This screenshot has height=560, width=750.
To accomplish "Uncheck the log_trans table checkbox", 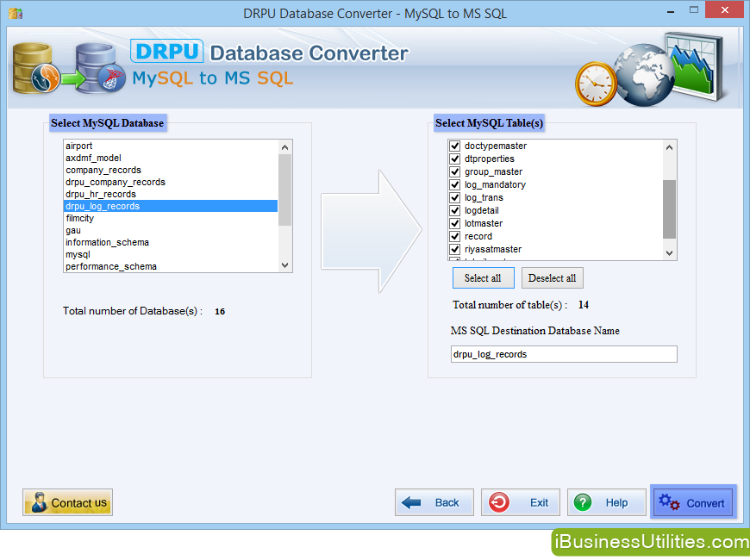I will click(455, 197).
